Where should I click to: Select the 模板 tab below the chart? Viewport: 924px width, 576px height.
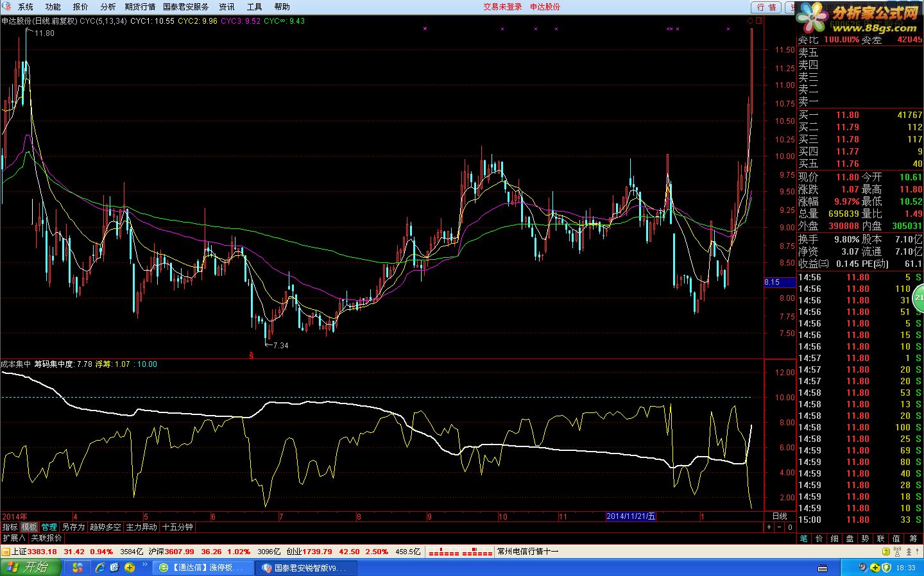click(x=29, y=527)
